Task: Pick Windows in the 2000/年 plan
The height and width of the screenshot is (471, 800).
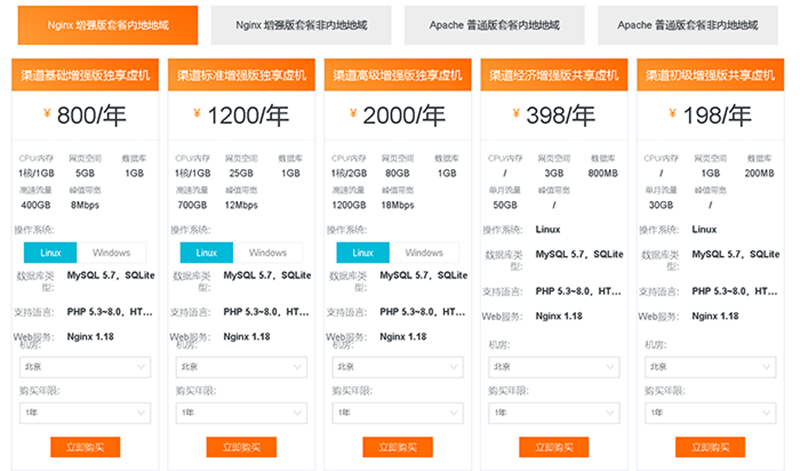Action: [x=424, y=252]
